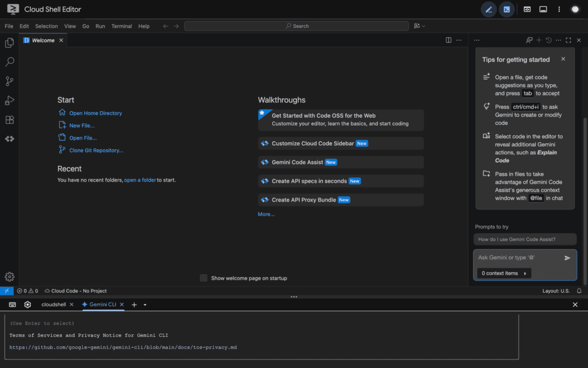Expand More walkthroughs link
588x368 pixels.
tap(266, 214)
